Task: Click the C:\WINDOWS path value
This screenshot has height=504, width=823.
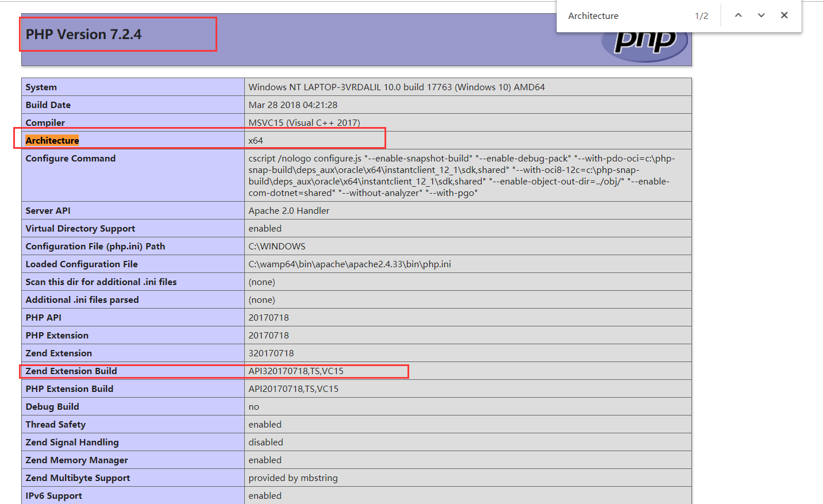Action: coord(277,247)
